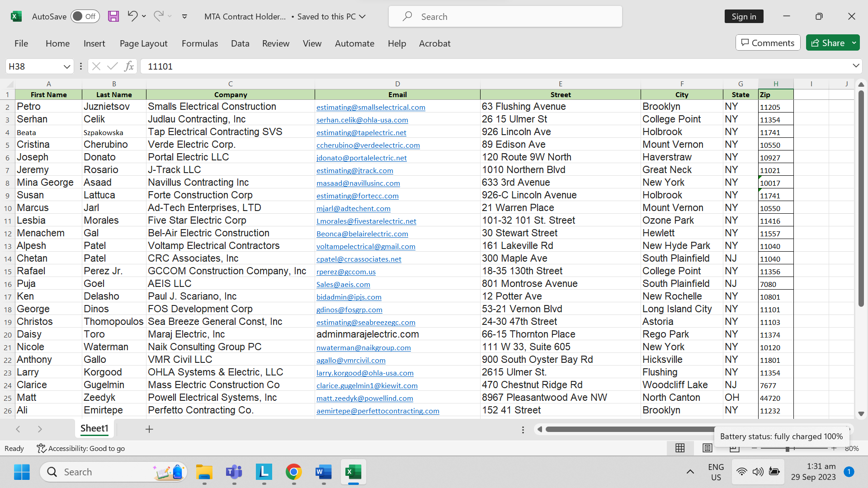Toggle AutoSave switch on

coord(85,16)
